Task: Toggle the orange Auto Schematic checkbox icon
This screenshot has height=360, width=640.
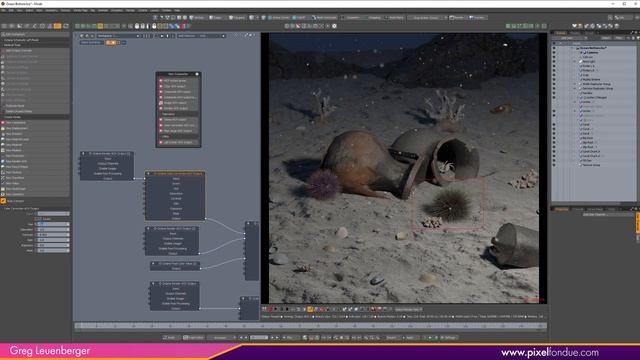Action: tap(3, 201)
